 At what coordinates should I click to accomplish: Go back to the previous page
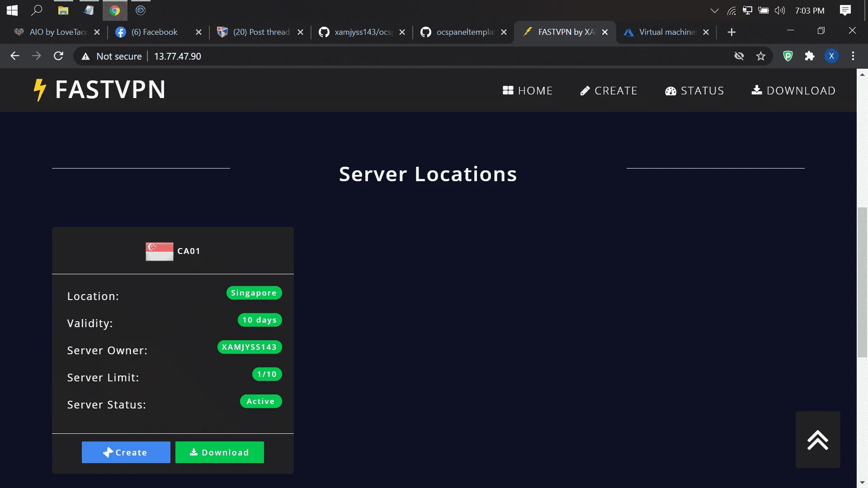(15, 56)
